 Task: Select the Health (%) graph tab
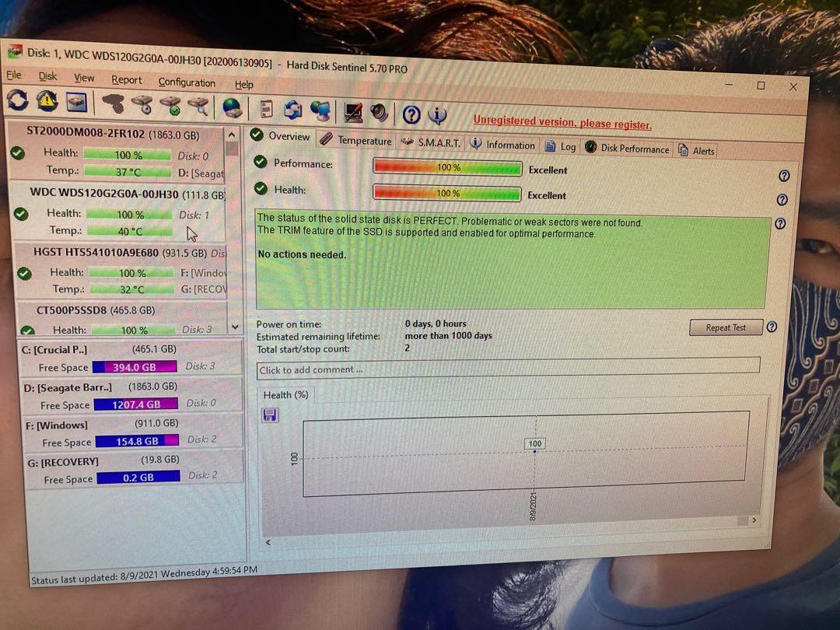285,395
